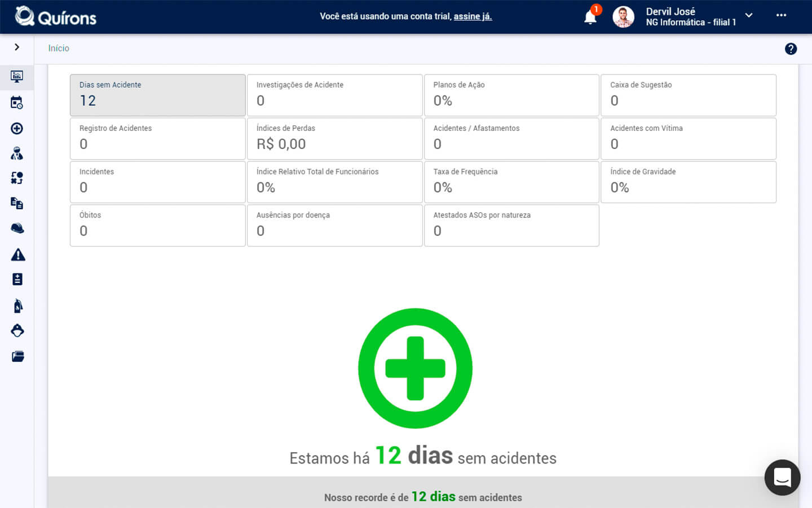Viewport: 812px width, 508px height.
Task: Select the Dias sem Acidente card
Action: tap(158, 95)
